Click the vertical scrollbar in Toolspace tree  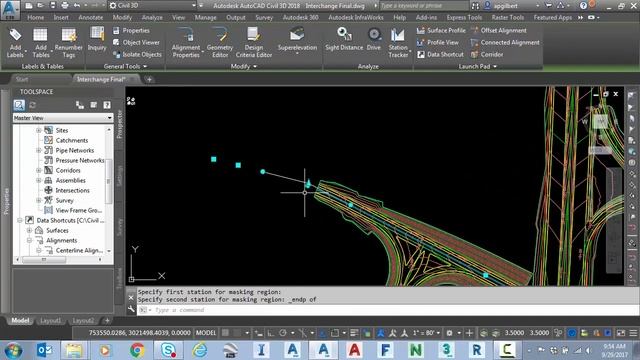click(109, 181)
